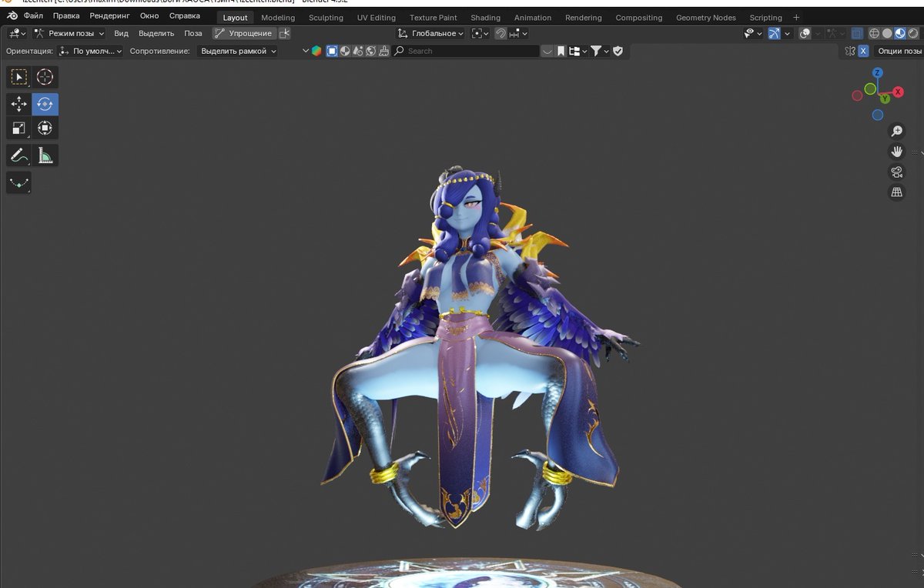The width and height of the screenshot is (924, 588).
Task: Click the zoom magnifier viewport icon
Action: 896,131
